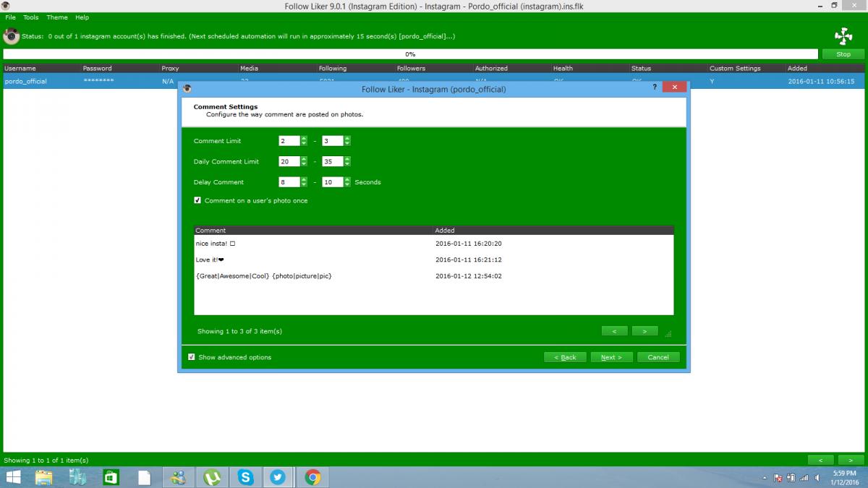Click the volume speaker tray icon
Screen dimensions: 868x488
(x=816, y=478)
